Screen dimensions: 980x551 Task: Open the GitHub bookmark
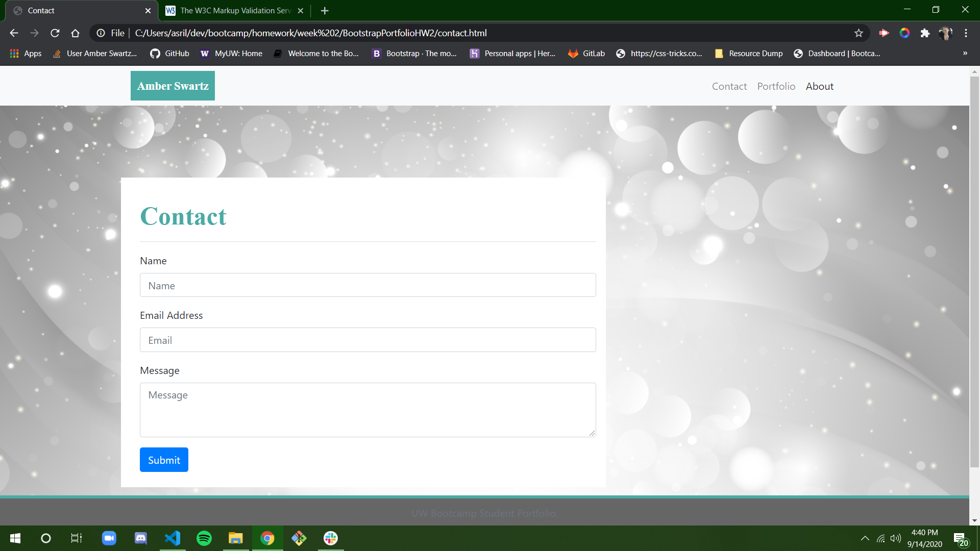tap(170, 54)
